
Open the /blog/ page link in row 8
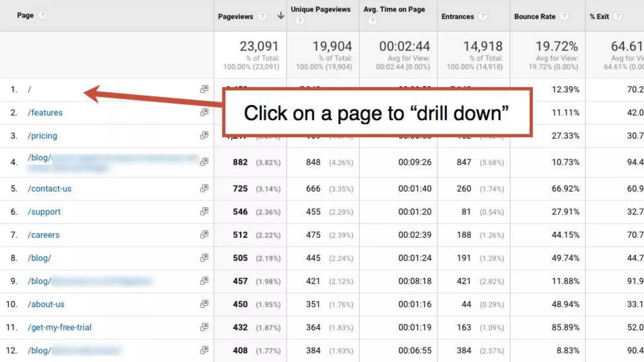(x=39, y=258)
